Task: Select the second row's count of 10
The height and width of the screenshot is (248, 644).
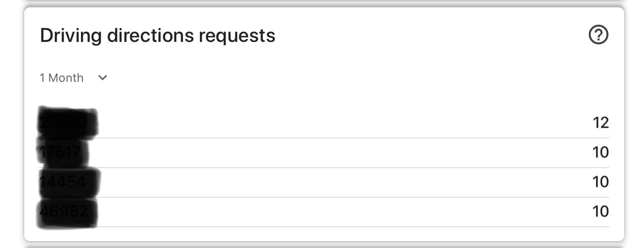Action: pos(601,152)
